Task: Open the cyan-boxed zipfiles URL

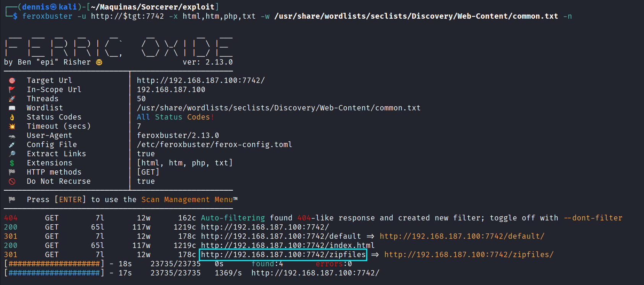Action: pyautogui.click(x=283, y=255)
